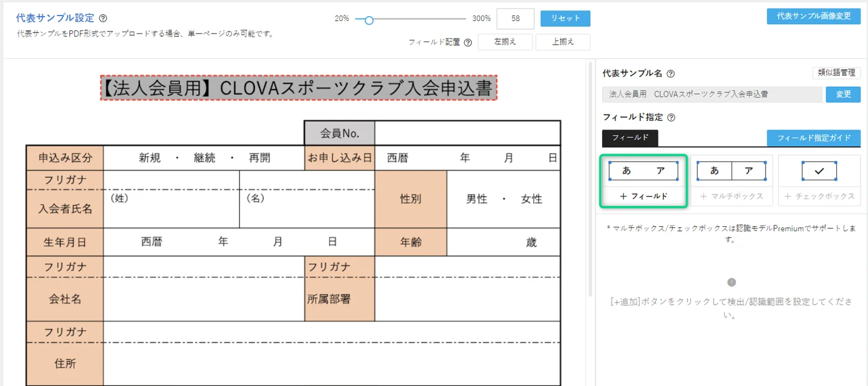Viewport: 868px width, 386px height.
Task: Click 代表サンプル画像変更 button
Action: click(813, 16)
